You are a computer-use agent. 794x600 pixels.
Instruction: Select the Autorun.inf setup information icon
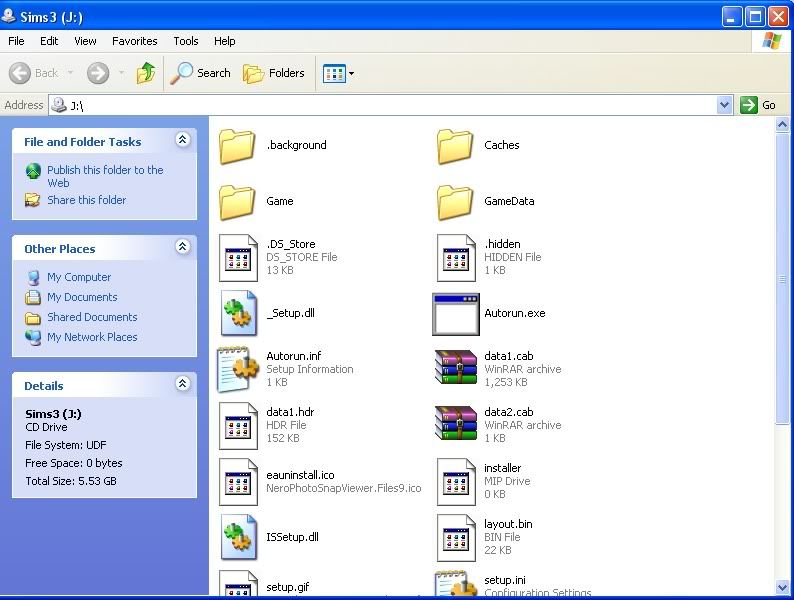(238, 369)
